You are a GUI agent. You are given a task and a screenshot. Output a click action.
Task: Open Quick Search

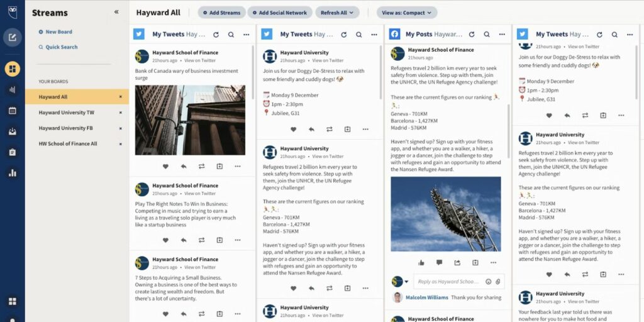58,47
